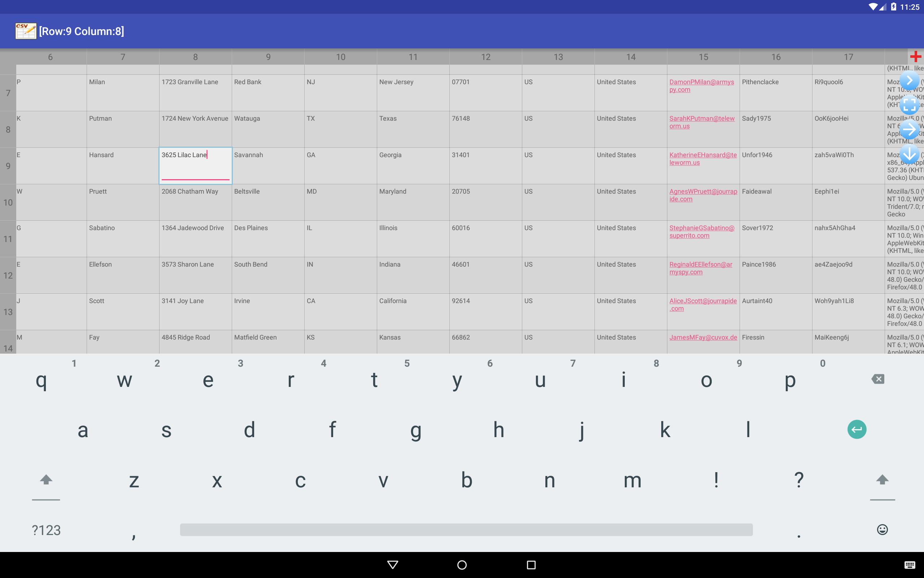924x578 pixels.
Task: Tap the blue chevron-right floating button
Action: 910,80
